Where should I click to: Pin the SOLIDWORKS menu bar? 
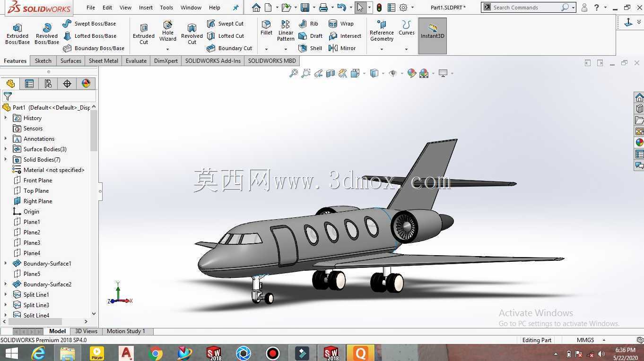235,8
